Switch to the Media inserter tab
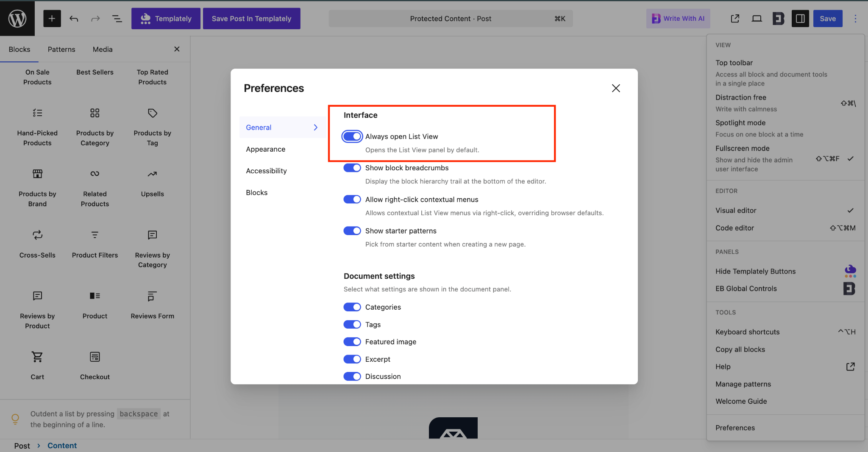The width and height of the screenshot is (868, 452). coord(103,49)
